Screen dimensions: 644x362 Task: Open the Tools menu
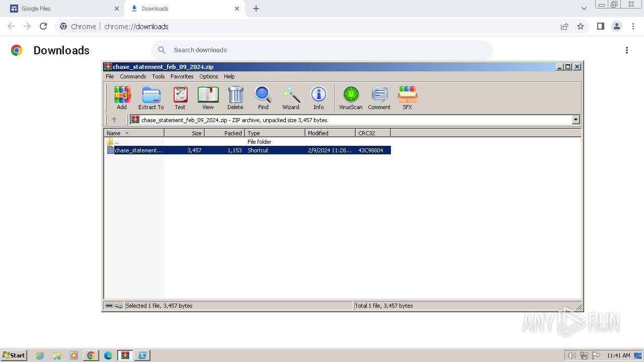pos(158,76)
